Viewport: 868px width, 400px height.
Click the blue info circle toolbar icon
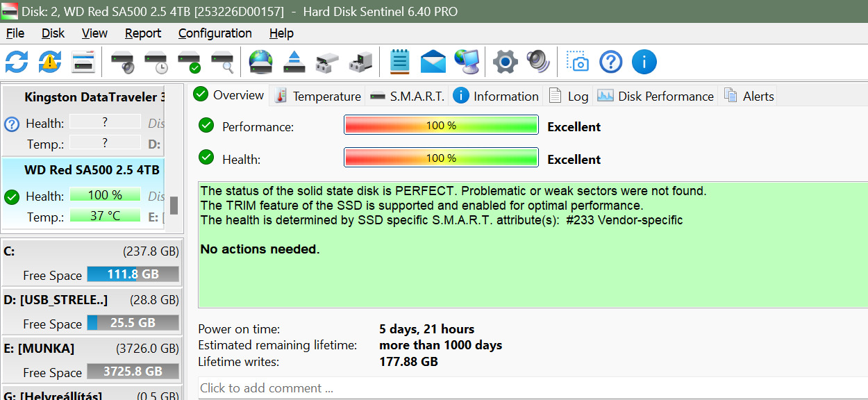tap(644, 62)
